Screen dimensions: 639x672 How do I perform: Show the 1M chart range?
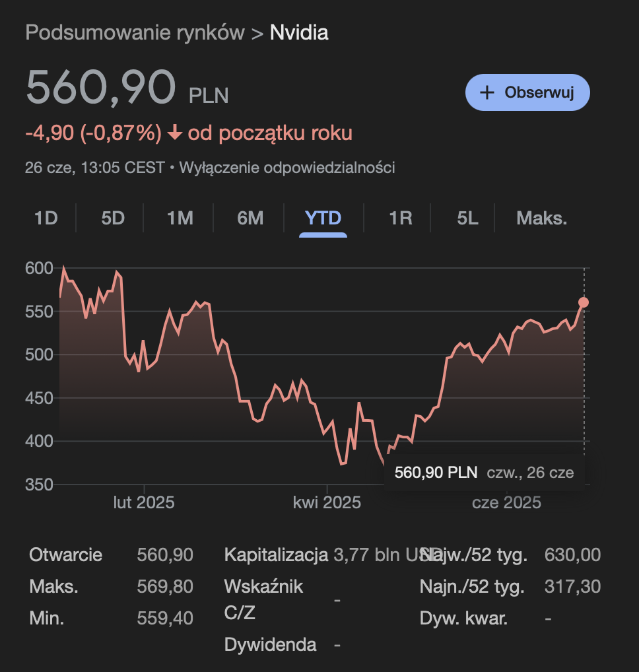pyautogui.click(x=180, y=218)
